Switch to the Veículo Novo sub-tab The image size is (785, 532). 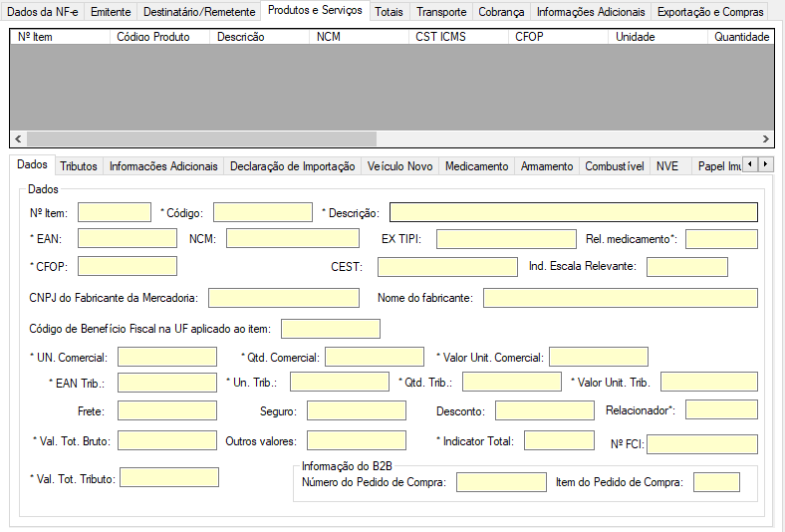[x=400, y=166]
